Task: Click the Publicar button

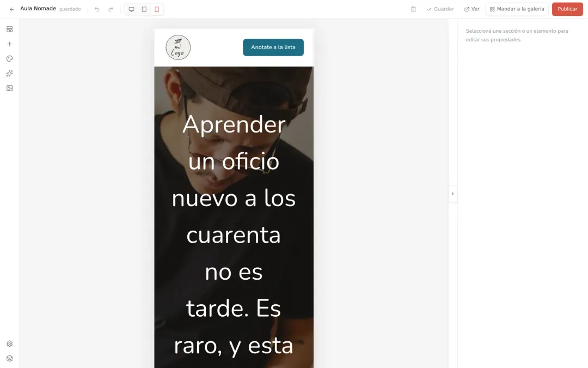Action: pyautogui.click(x=567, y=9)
